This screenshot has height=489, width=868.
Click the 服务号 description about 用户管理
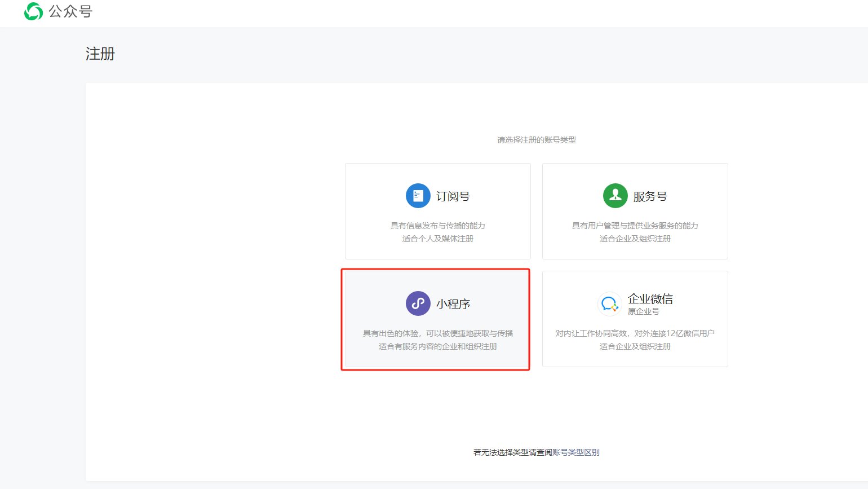pos(635,225)
